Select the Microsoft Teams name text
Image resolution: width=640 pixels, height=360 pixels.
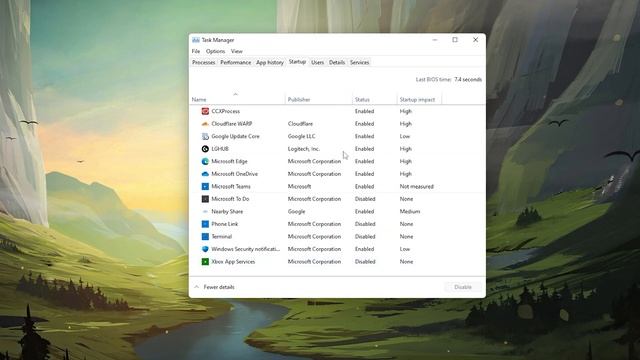coord(231,187)
